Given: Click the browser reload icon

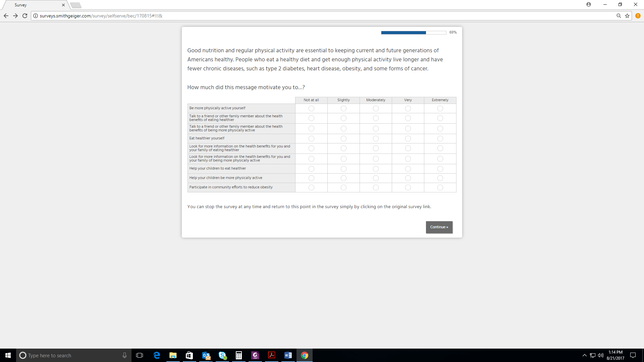Looking at the screenshot, I should [25, 16].
